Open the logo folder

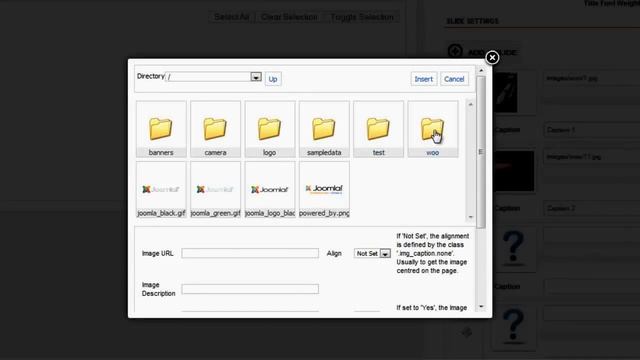pyautogui.click(x=269, y=129)
